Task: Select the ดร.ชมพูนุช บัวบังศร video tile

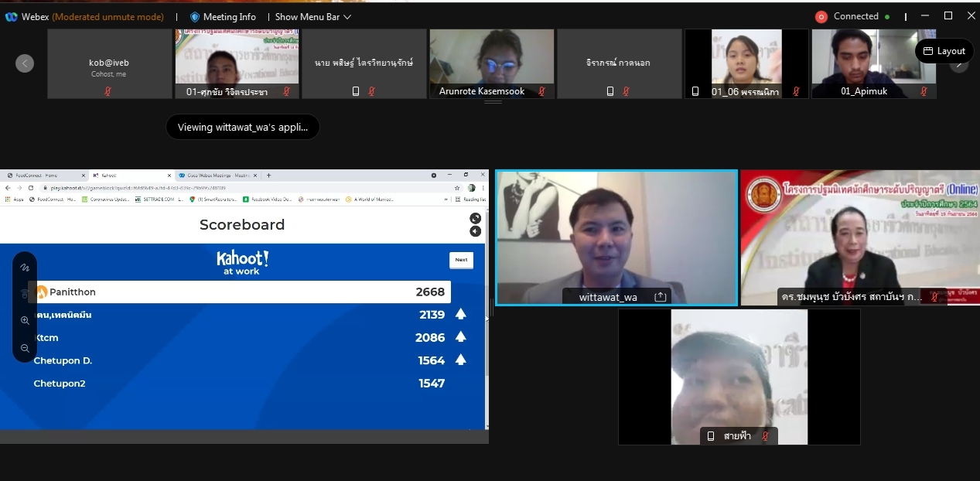Action: point(860,238)
